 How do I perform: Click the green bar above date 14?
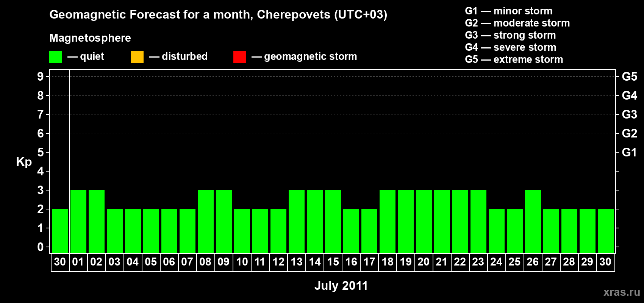315,221
